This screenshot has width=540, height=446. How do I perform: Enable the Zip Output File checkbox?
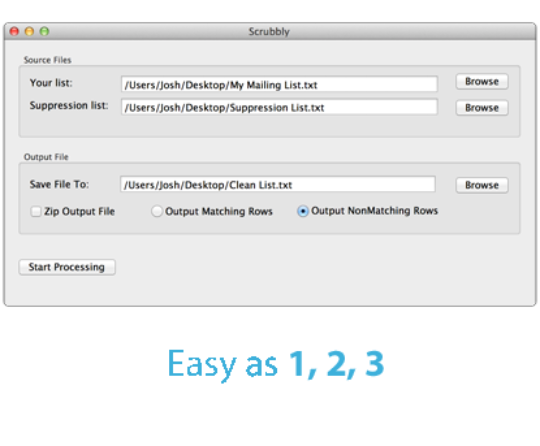36,211
